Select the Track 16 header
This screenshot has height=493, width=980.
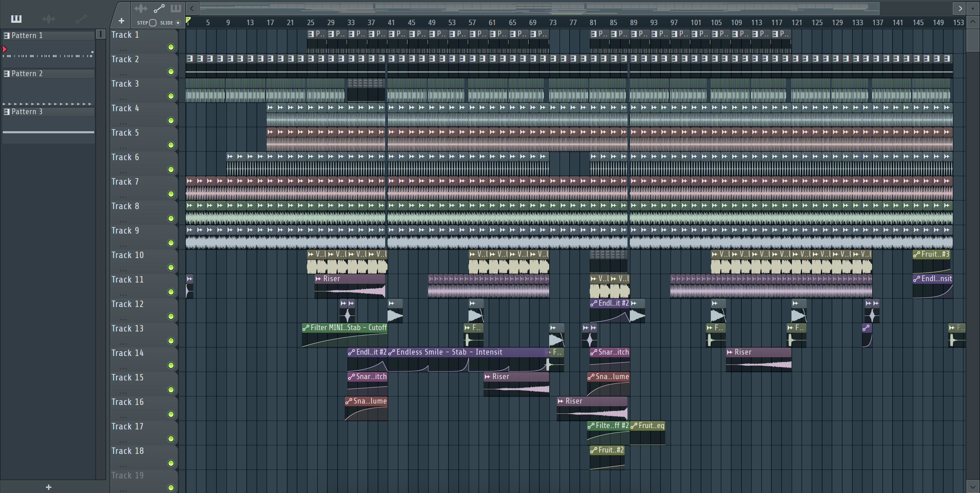[144, 408]
